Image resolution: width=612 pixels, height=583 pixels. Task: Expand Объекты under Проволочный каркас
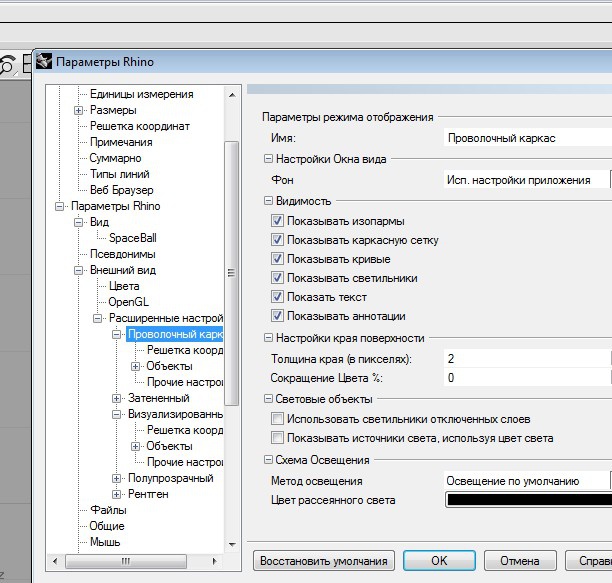(135, 366)
